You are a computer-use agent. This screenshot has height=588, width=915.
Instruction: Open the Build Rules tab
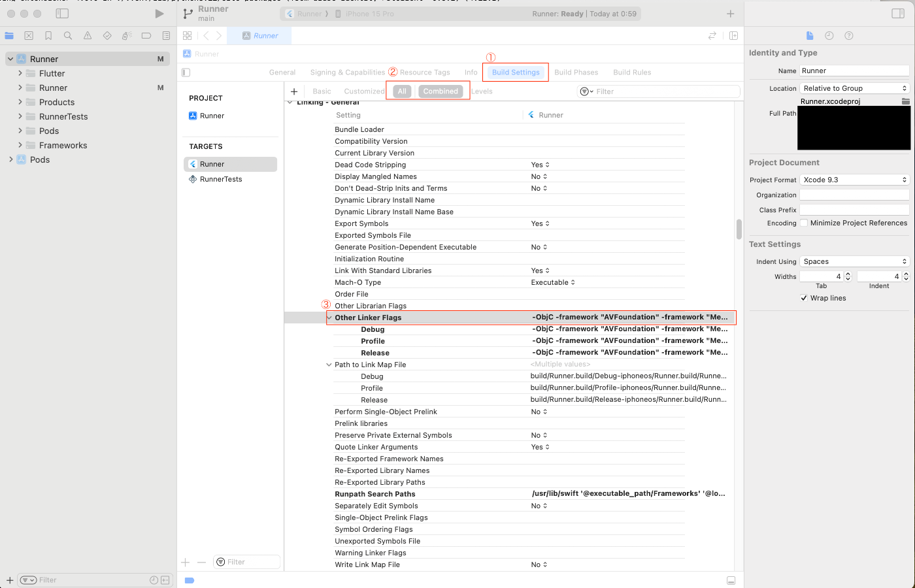(x=632, y=73)
